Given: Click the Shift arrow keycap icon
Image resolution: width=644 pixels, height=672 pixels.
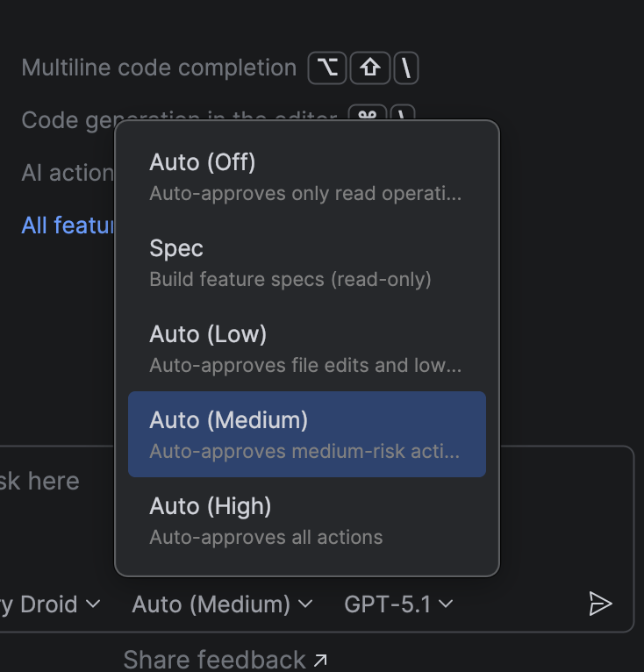Looking at the screenshot, I should (370, 68).
